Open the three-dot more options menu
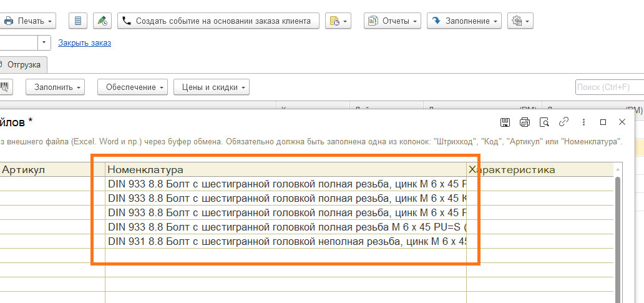The width and height of the screenshot is (644, 303). (x=583, y=122)
